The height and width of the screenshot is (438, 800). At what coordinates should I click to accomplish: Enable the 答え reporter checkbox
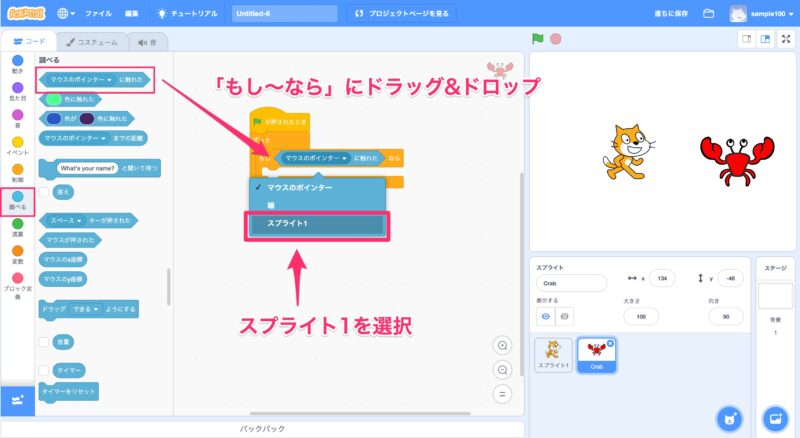tap(44, 191)
